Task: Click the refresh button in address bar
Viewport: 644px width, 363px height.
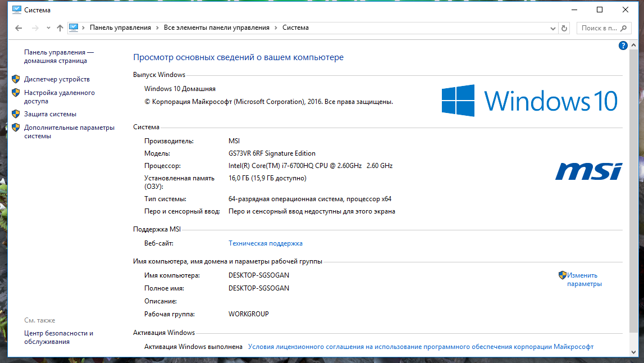Action: pos(565,28)
